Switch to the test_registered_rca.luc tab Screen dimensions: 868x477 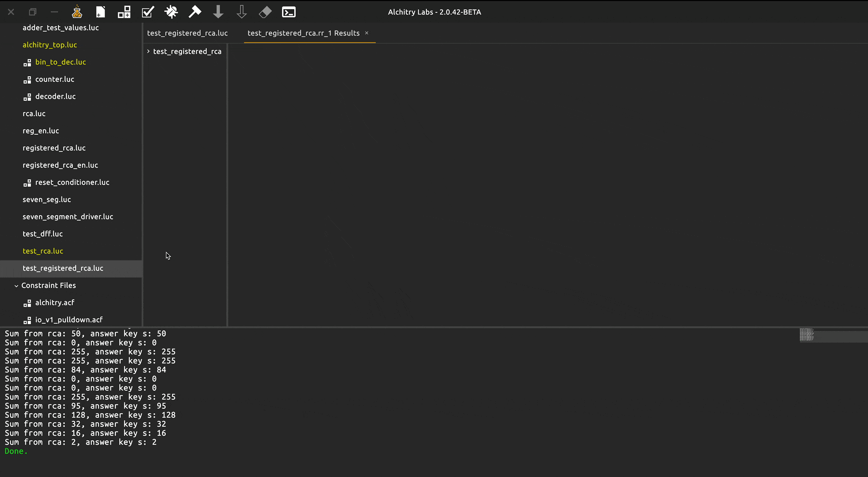(x=187, y=33)
